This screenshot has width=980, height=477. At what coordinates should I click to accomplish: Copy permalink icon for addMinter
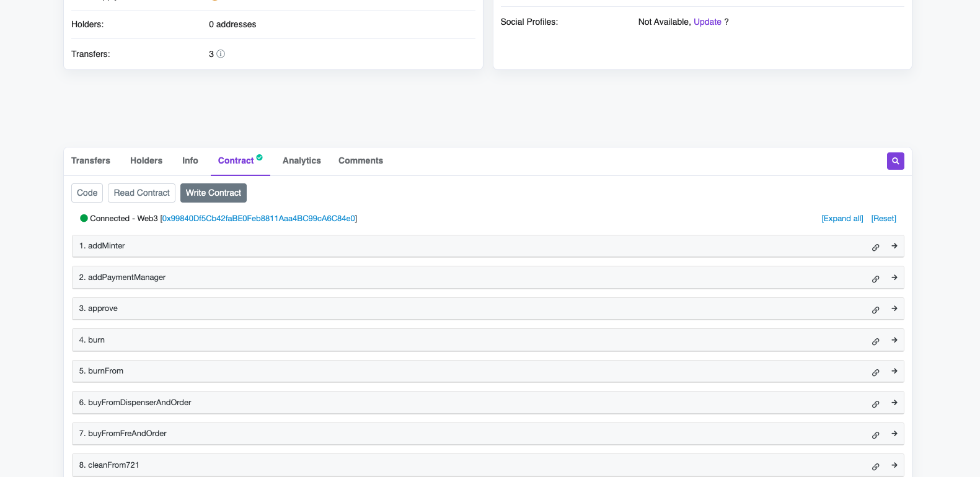click(x=876, y=247)
